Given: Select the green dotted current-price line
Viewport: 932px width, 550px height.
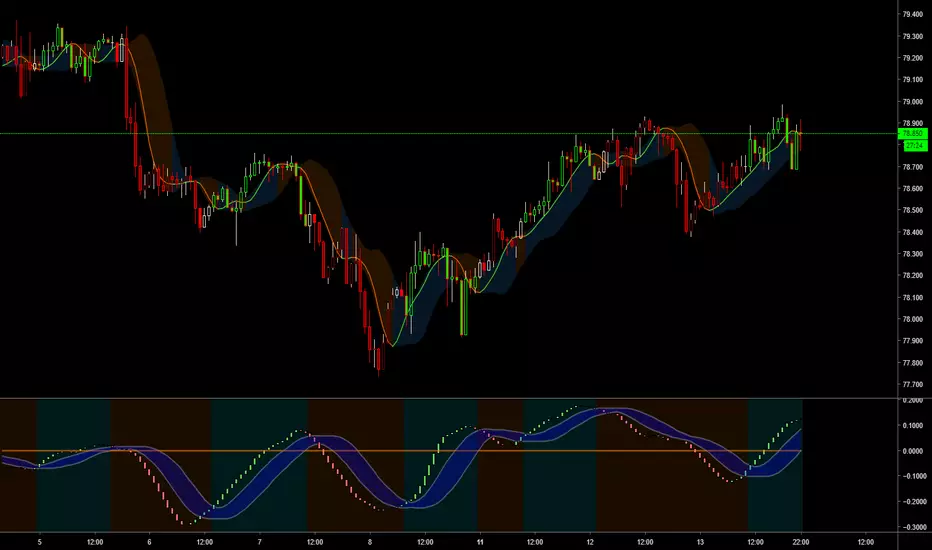Looking at the screenshot, I should click(449, 134).
